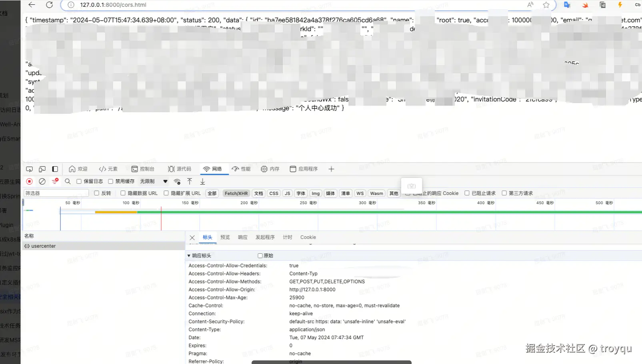Check the invert filter box (反转)
642x364 pixels.
(96, 193)
